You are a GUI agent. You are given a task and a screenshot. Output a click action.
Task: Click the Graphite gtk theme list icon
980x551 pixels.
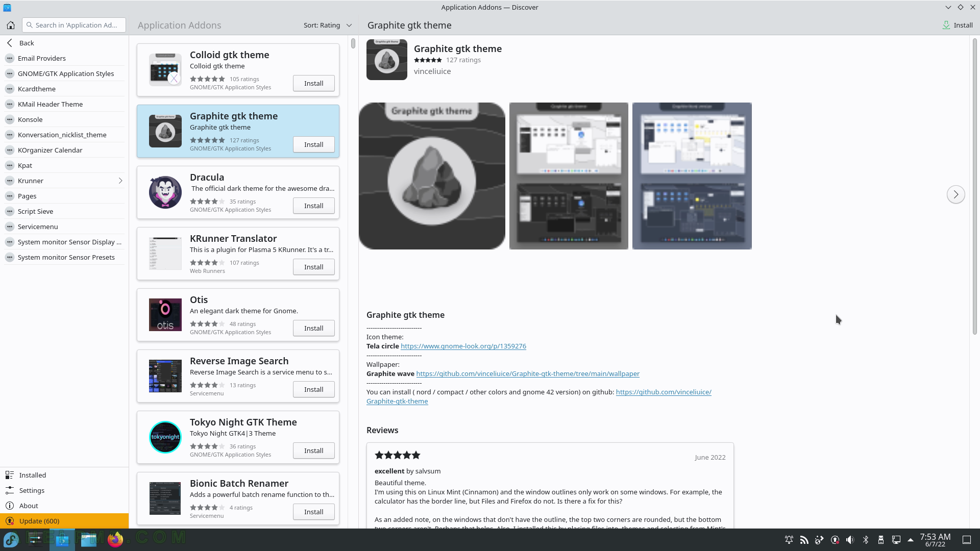click(165, 131)
